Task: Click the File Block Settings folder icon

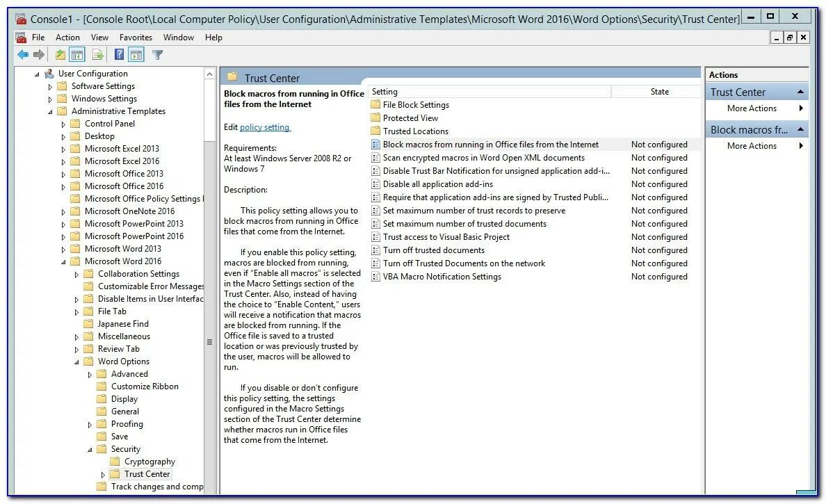Action: tap(375, 105)
